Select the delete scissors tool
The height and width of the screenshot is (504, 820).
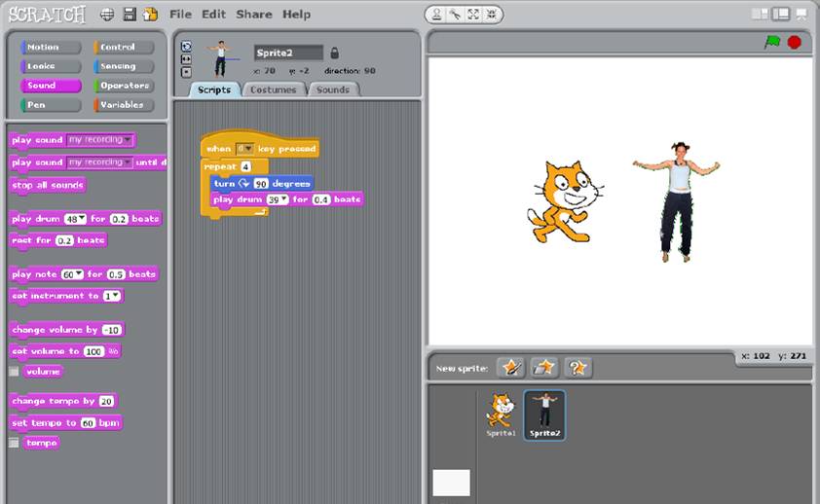[x=455, y=15]
